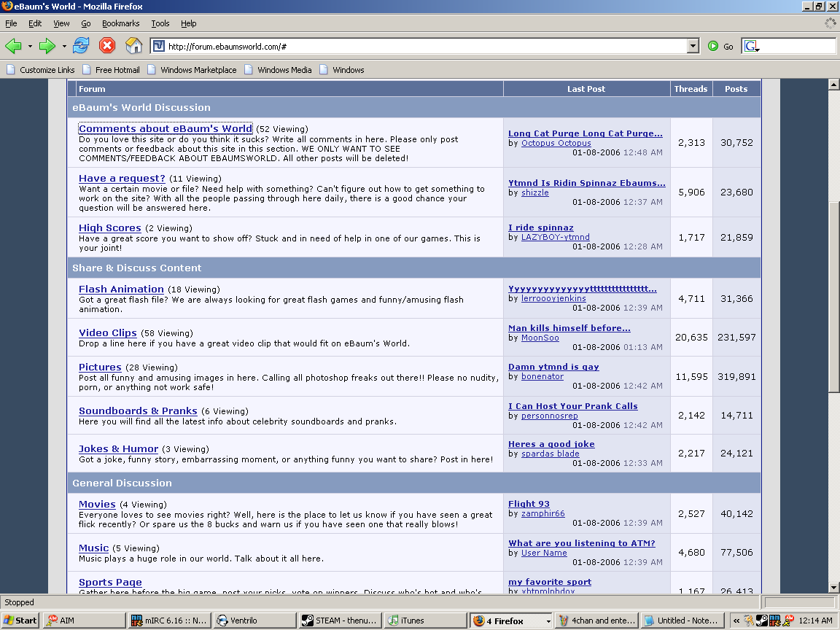Click the green Back arrow button

(14, 46)
